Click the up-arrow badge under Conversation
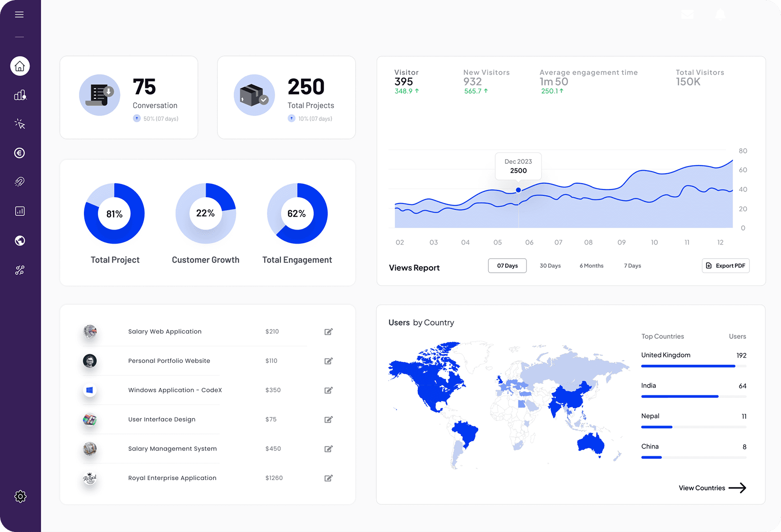Screen dimensions: 781x532 pos(137,118)
